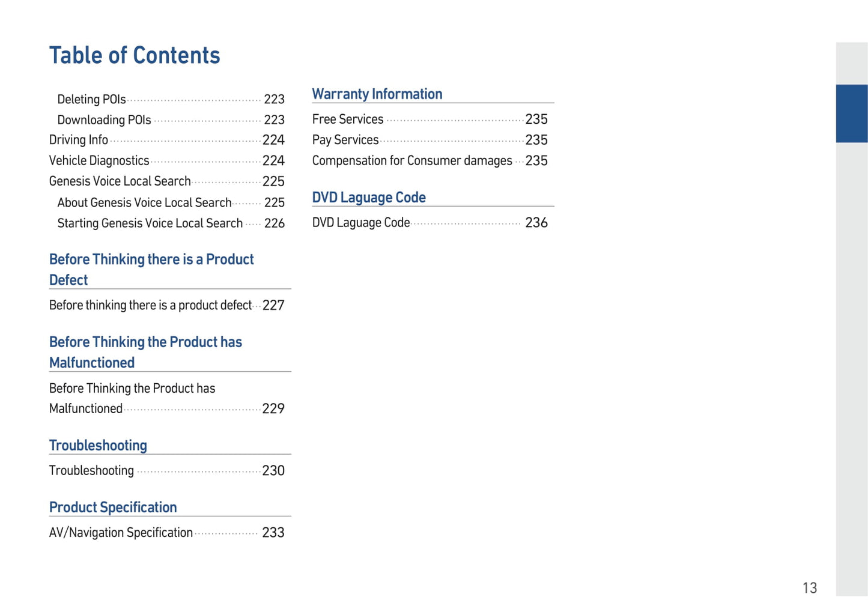
Task: Click About Genesis Voice Local Search
Action: pos(145,202)
